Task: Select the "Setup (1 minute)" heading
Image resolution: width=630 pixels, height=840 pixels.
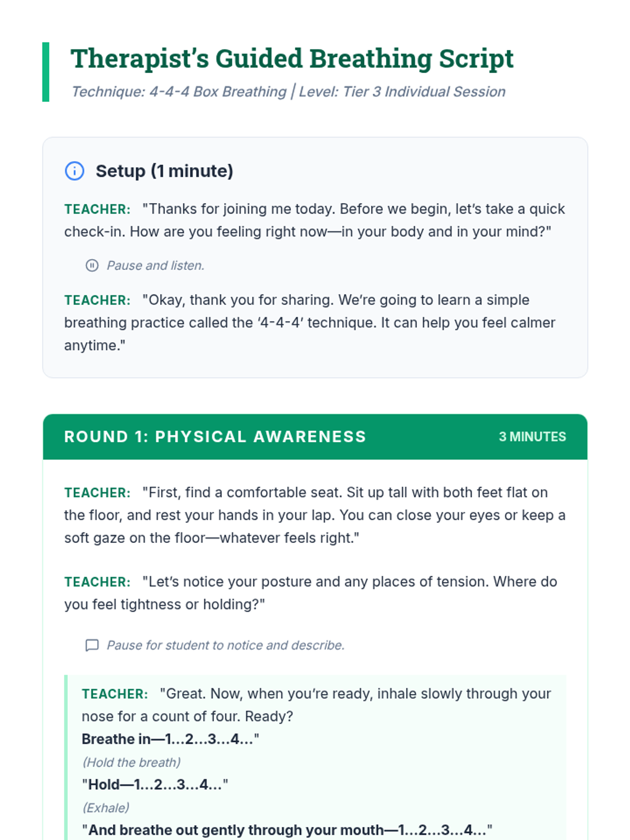Action: (164, 171)
